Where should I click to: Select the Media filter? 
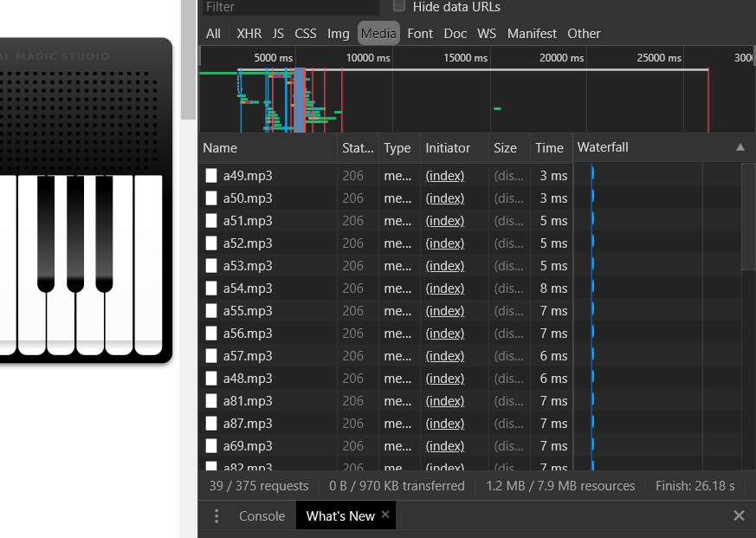(378, 33)
